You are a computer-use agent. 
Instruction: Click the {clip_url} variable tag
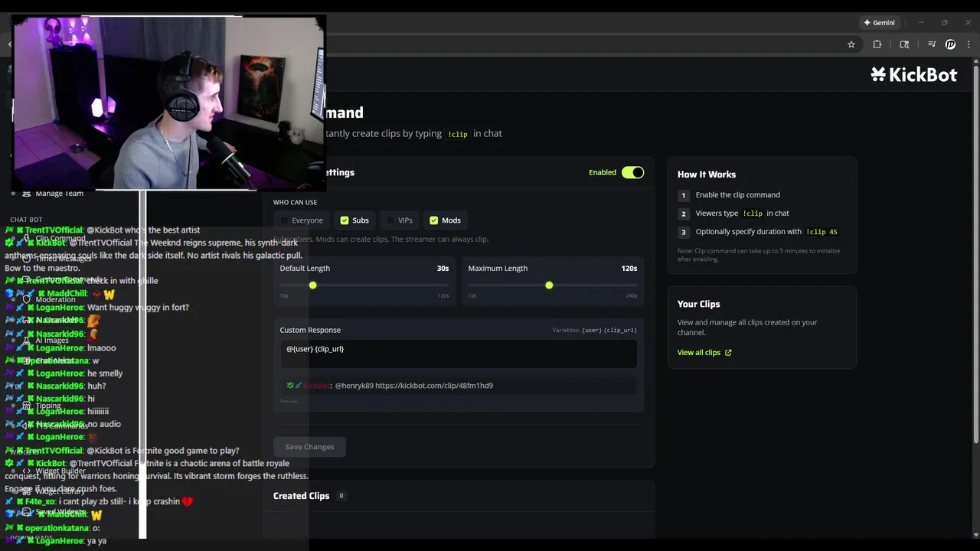coord(620,331)
